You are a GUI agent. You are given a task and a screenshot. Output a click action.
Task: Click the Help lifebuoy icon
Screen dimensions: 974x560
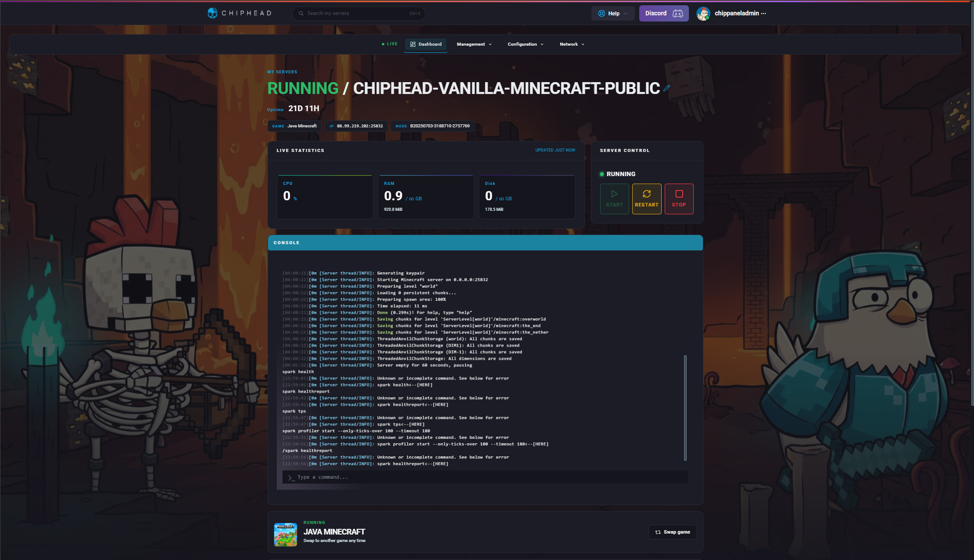[x=601, y=14]
